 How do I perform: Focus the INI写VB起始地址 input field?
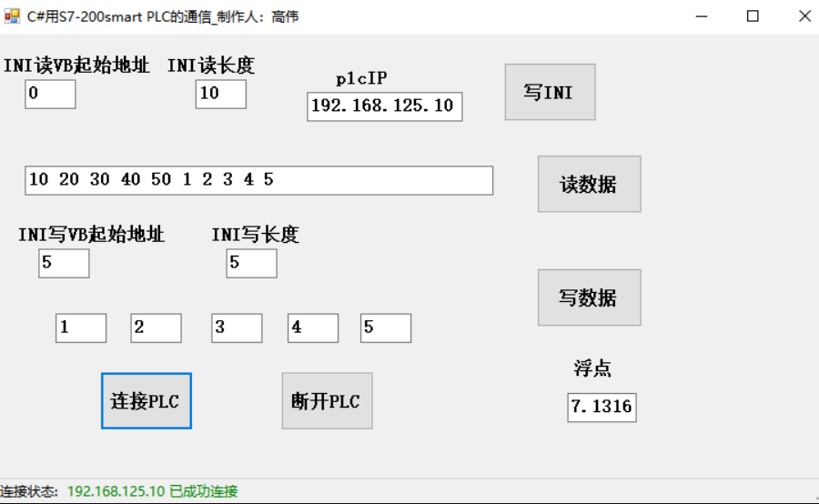(64, 263)
